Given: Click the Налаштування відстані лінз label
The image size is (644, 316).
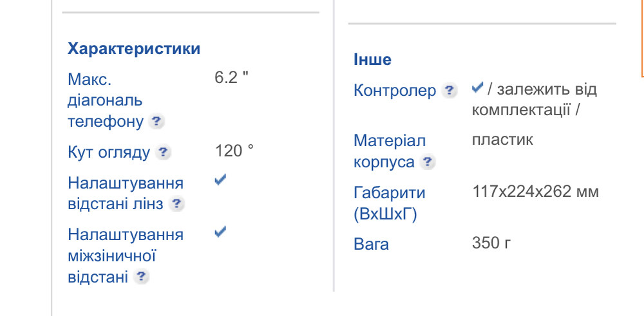Looking at the screenshot, I should 125,193.
